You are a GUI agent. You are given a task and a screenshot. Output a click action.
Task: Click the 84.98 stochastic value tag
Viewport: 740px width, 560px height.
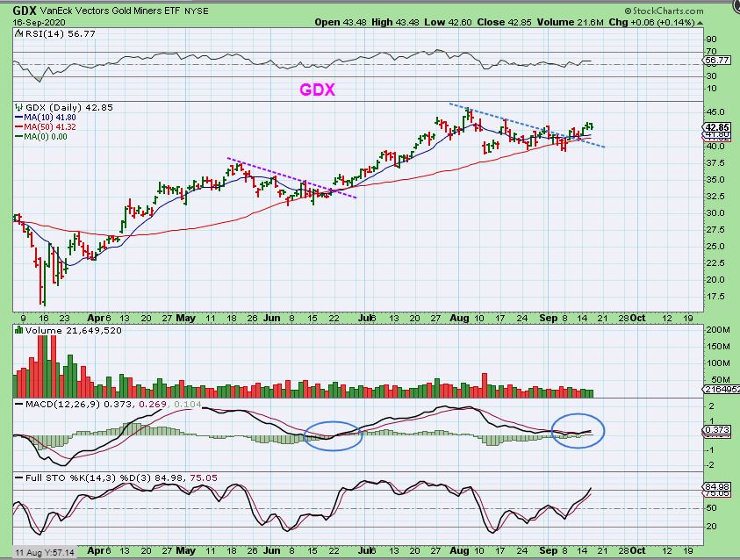point(717,486)
